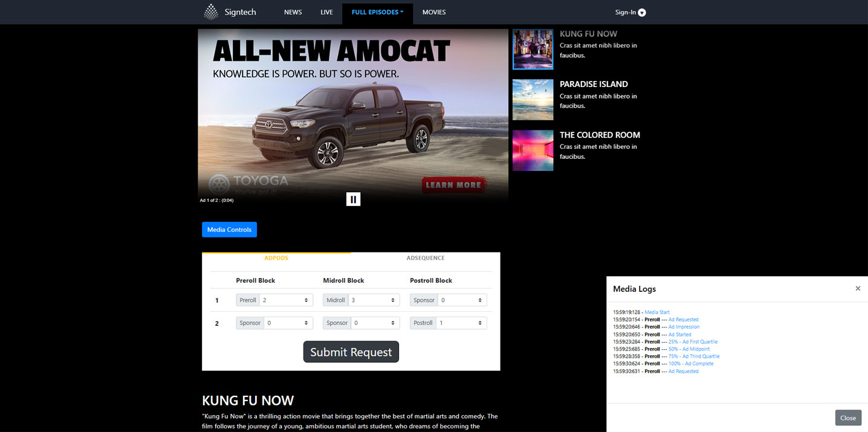This screenshot has width=868, height=432.
Task: Click the Preroll Block column header
Action: pyautogui.click(x=256, y=280)
